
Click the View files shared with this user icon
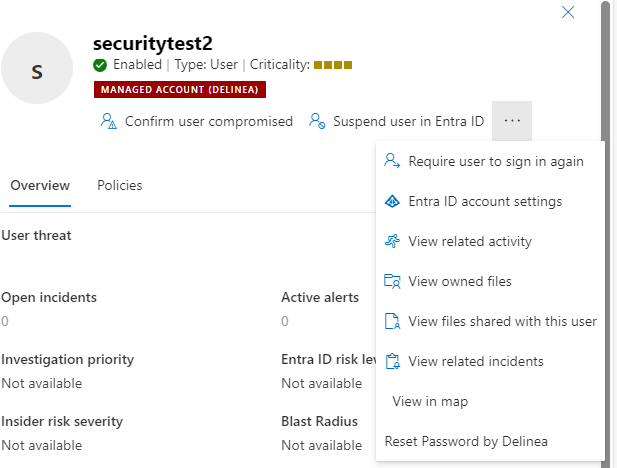[392, 321]
